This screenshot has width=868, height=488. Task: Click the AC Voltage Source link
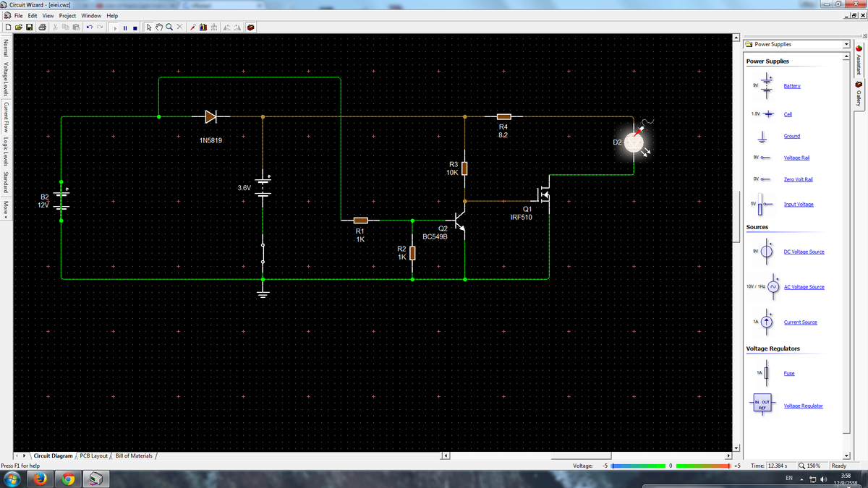[804, 287]
